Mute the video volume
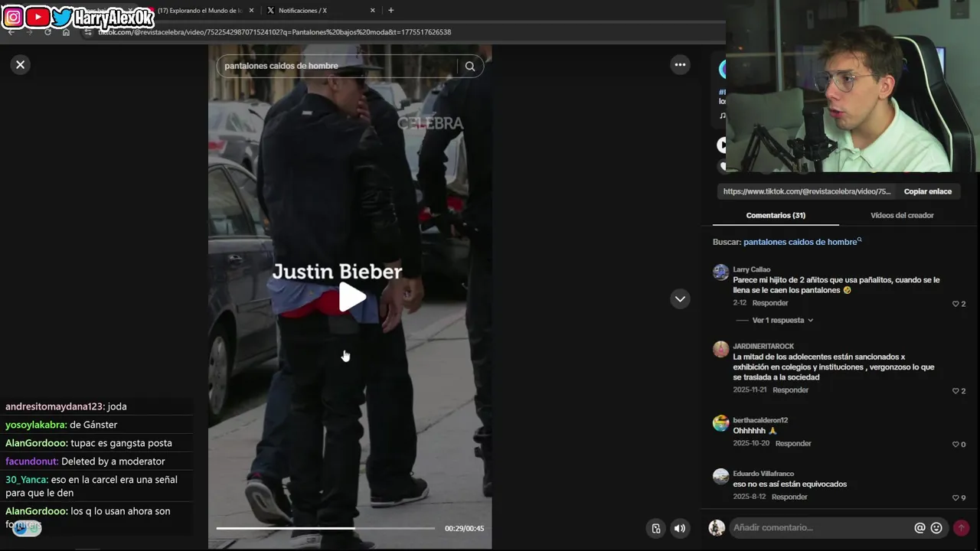 [x=679, y=528]
